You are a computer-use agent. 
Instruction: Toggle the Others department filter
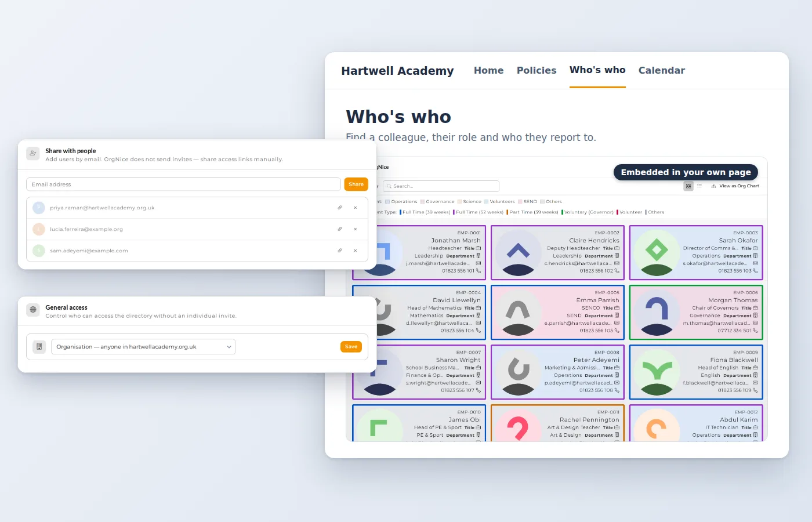tap(551, 202)
